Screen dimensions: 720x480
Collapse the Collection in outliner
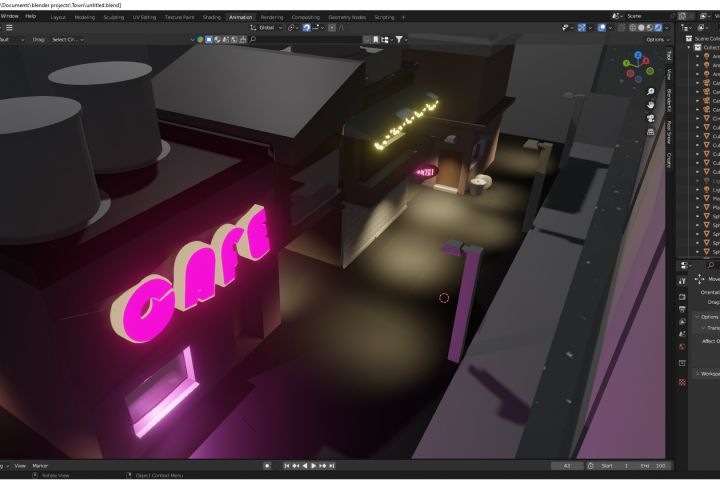coord(689,48)
